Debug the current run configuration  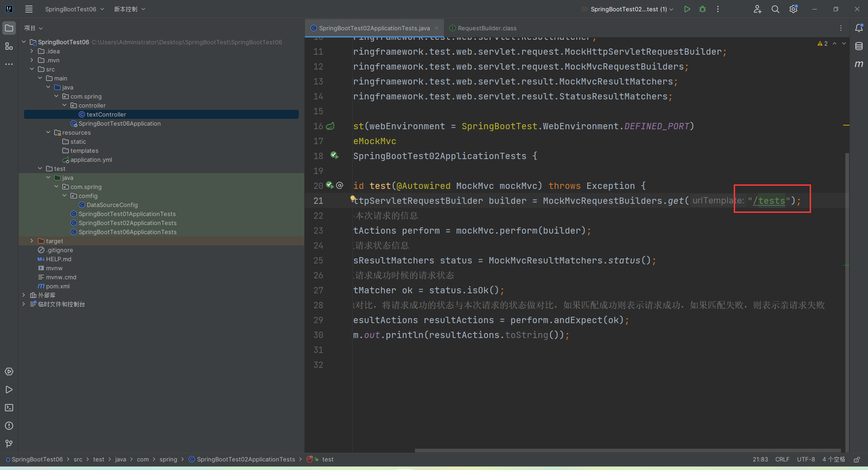(x=703, y=9)
